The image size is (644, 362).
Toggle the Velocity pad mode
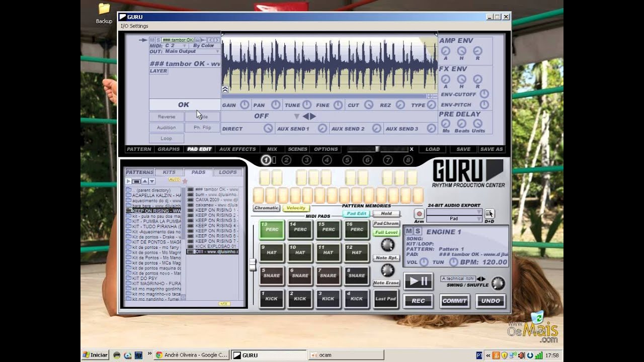[x=296, y=208]
